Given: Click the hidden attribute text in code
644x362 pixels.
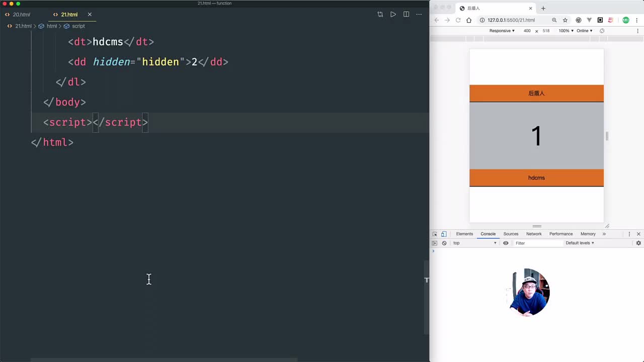Looking at the screenshot, I should (111, 62).
